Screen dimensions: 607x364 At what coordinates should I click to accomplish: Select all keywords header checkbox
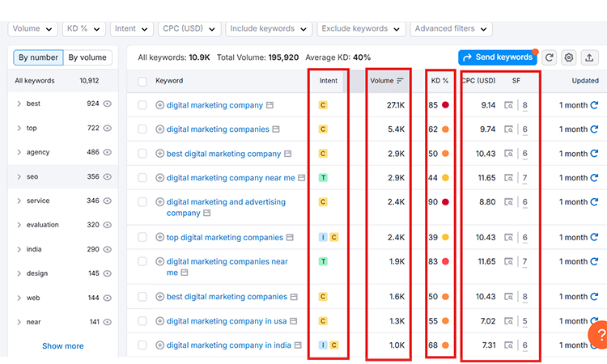coord(142,81)
